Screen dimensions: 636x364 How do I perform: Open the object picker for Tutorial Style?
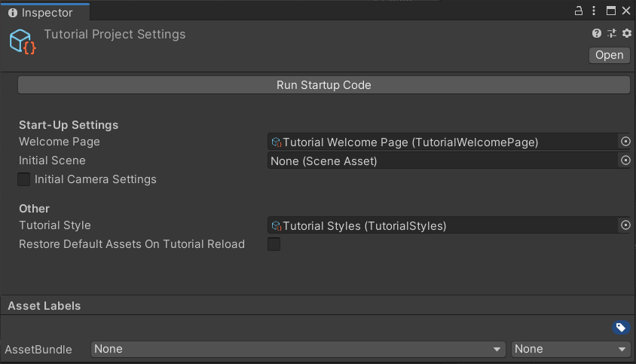tap(625, 225)
